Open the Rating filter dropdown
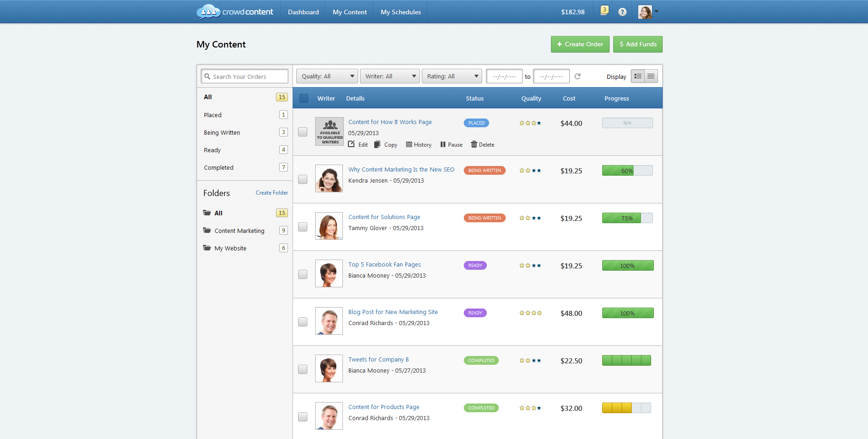This screenshot has width=868, height=439. (x=451, y=76)
